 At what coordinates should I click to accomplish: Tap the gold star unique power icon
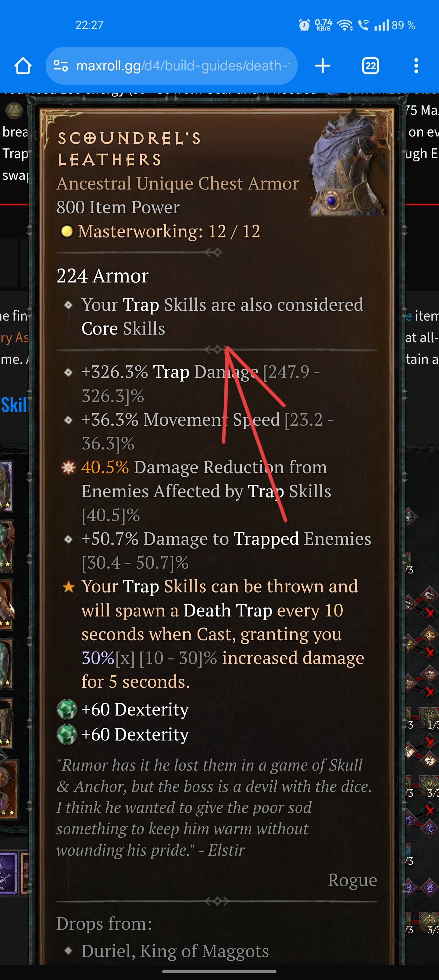68,587
